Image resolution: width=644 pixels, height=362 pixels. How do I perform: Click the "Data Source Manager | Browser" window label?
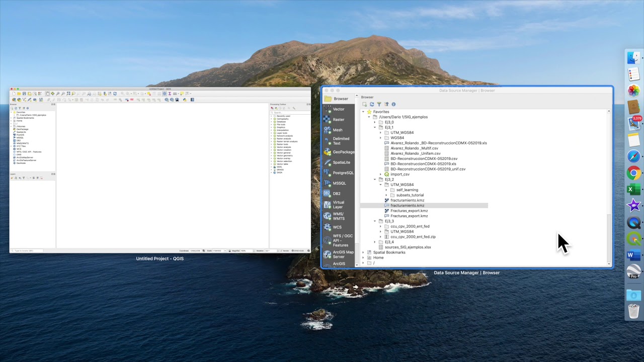(466, 273)
